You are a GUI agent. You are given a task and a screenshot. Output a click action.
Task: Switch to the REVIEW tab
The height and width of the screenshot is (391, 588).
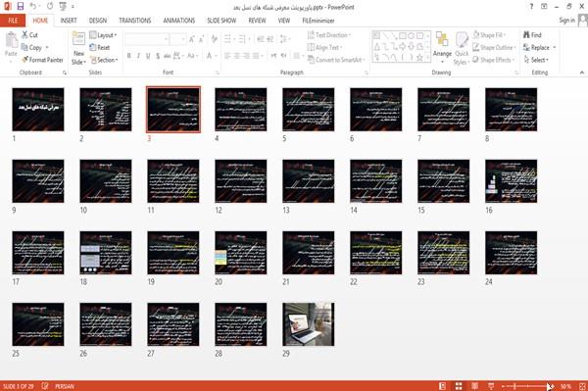257,21
